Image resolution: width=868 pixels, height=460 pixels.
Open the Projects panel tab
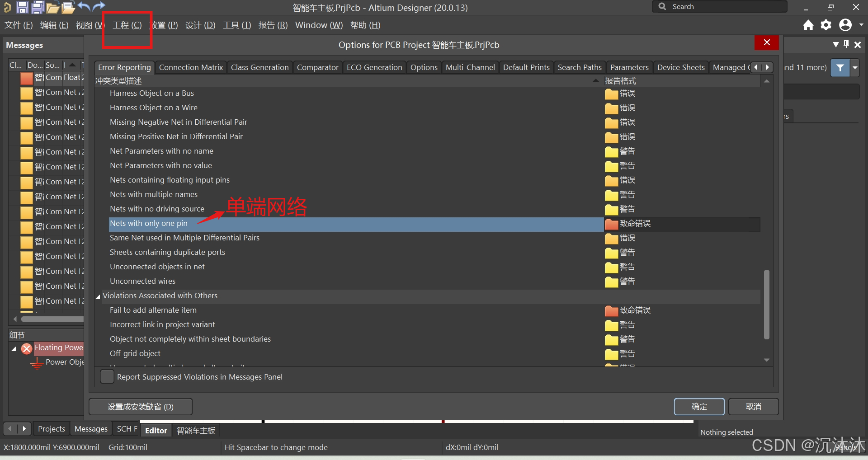pos(52,429)
